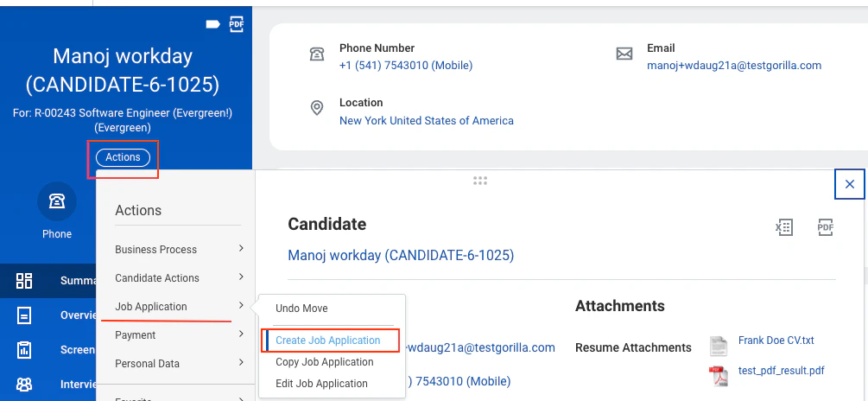
Task: Click the drag handle dots on popup panel
Action: [x=480, y=181]
